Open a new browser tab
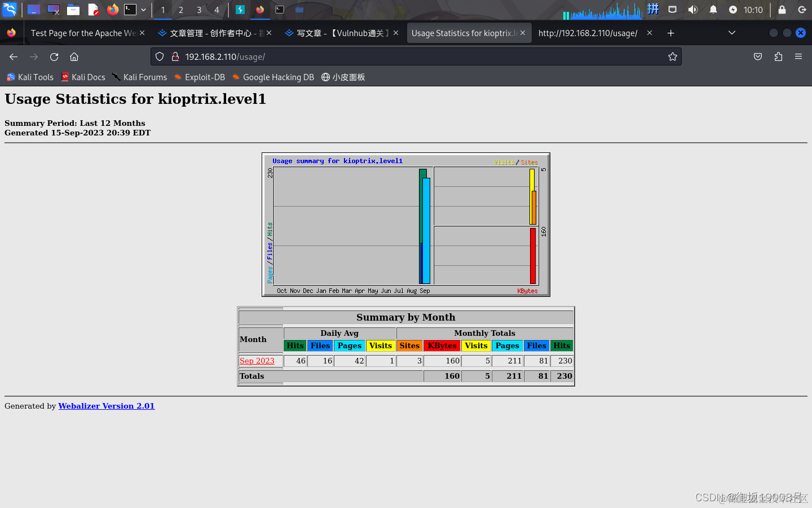The width and height of the screenshot is (812, 508). point(670,33)
